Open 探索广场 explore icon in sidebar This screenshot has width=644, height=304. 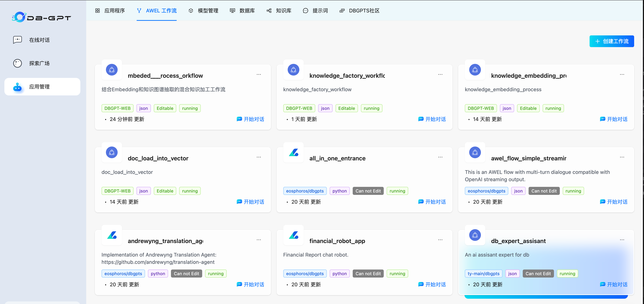pyautogui.click(x=18, y=63)
